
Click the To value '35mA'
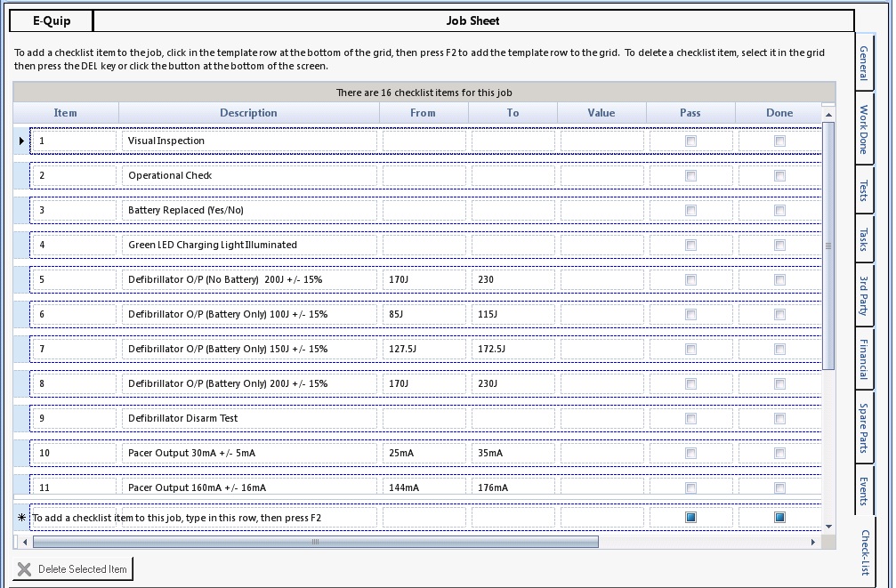[x=513, y=454]
